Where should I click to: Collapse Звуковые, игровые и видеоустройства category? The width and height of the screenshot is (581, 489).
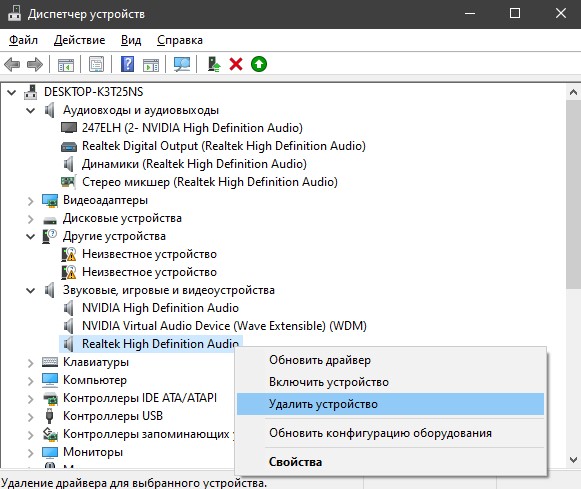coord(31,291)
